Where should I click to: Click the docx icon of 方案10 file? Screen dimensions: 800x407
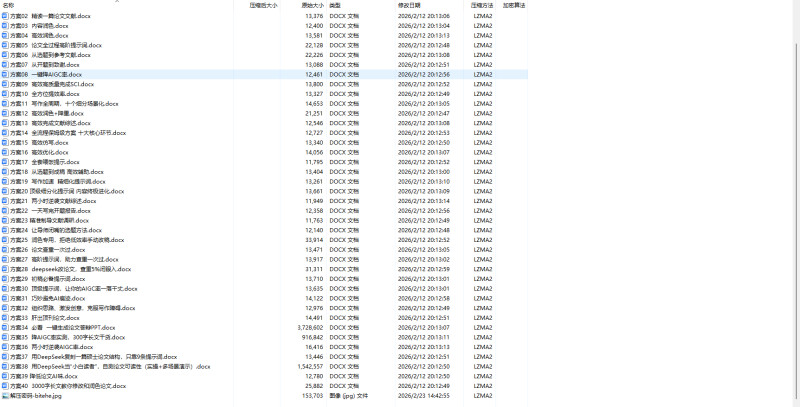click(5, 94)
